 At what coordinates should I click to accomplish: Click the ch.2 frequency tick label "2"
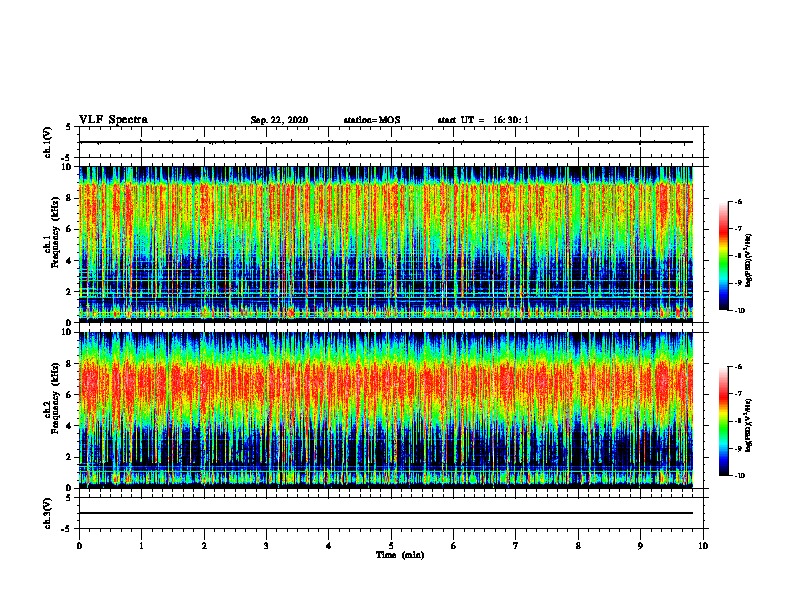pos(69,457)
